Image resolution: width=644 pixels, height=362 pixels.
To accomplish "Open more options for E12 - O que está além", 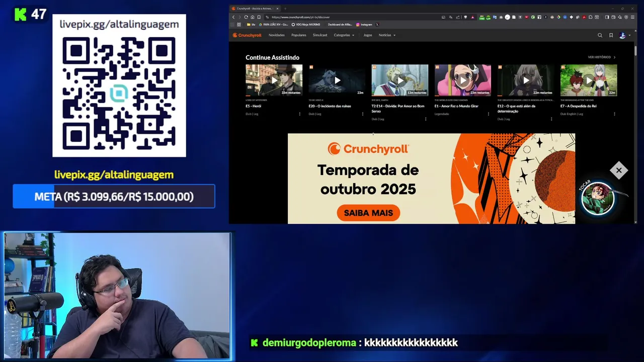I will pos(551,119).
